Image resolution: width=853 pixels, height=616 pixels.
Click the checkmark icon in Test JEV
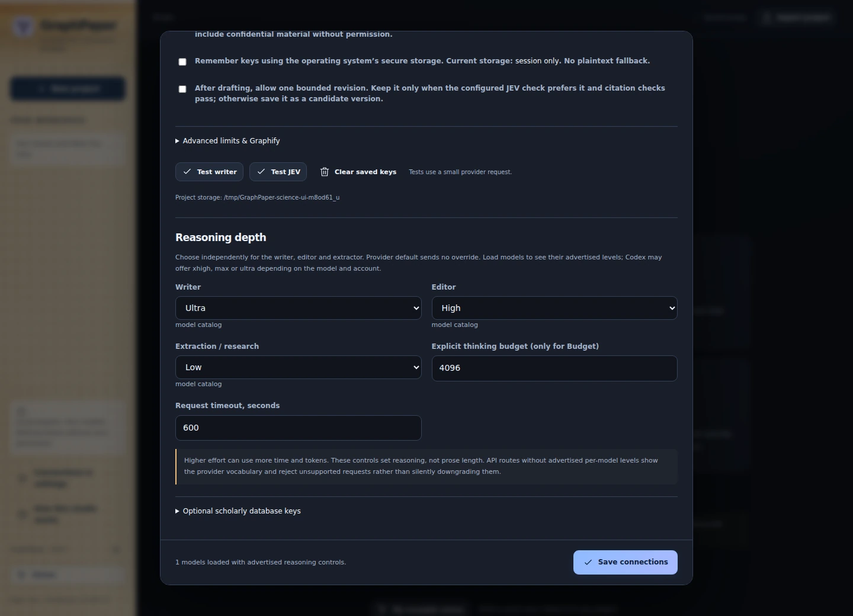pos(261,172)
